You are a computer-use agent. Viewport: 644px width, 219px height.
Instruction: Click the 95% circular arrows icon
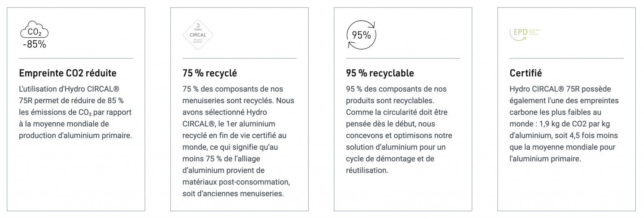361,35
